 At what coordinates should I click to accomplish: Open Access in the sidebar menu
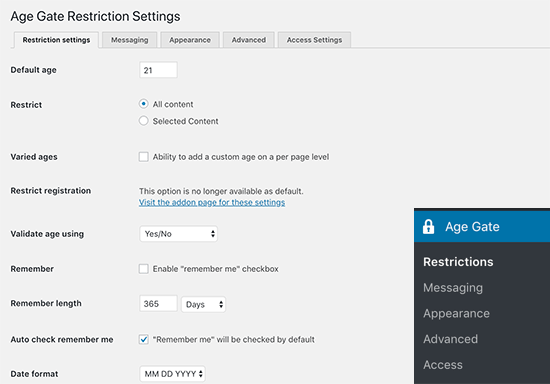[443, 365]
